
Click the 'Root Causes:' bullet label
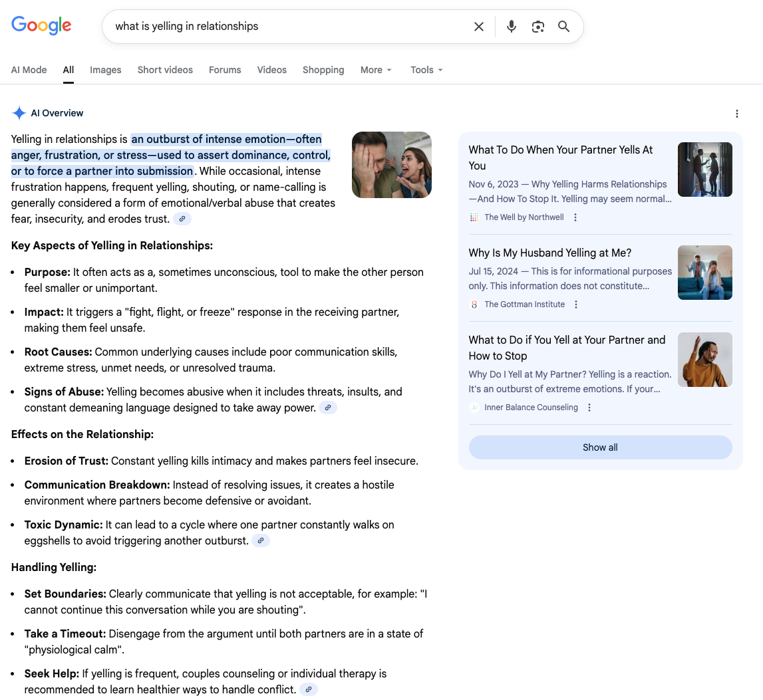coord(58,352)
